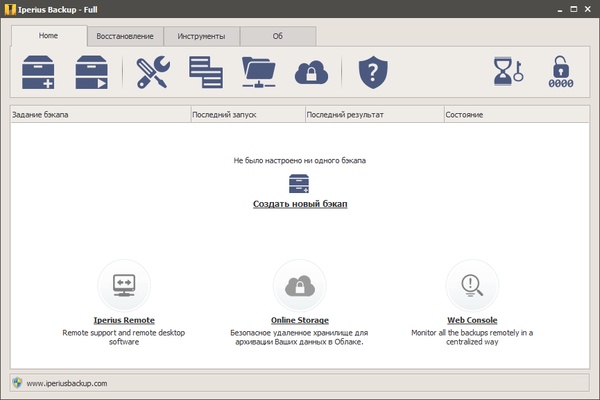Screen dimensions: 600x400
Task: Click the hourglass and key license icon
Action: coord(508,72)
